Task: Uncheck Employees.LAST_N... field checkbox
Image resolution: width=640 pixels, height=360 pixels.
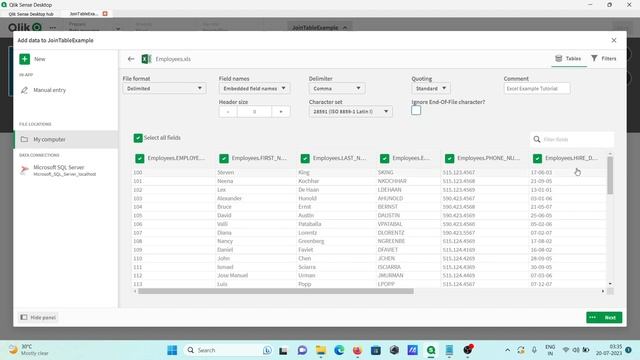Action: point(305,158)
